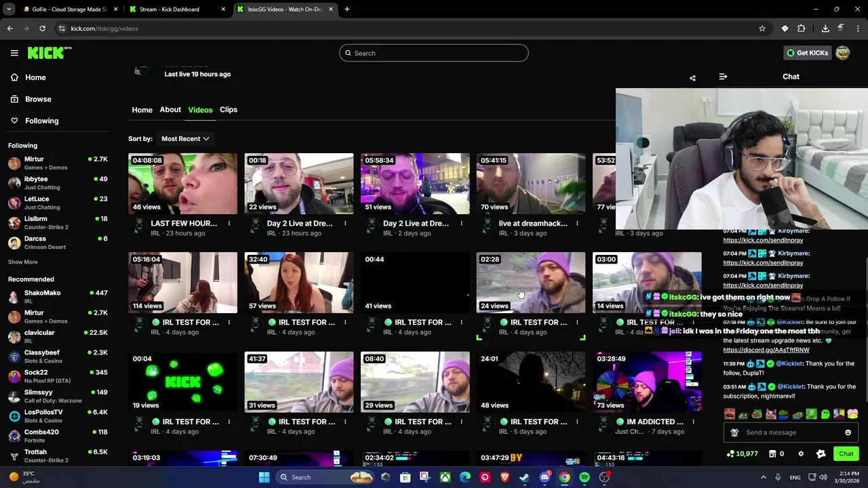Play the 00:04 KICK logo video
Viewport: 868px width, 488px height.
point(183,382)
